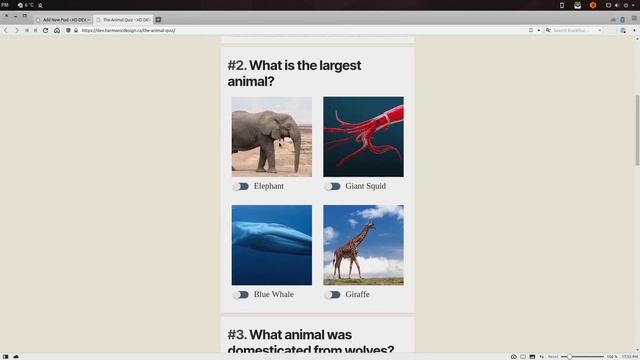The width and height of the screenshot is (640, 360).
Task: Go back to the previous page
Action: (6, 30)
